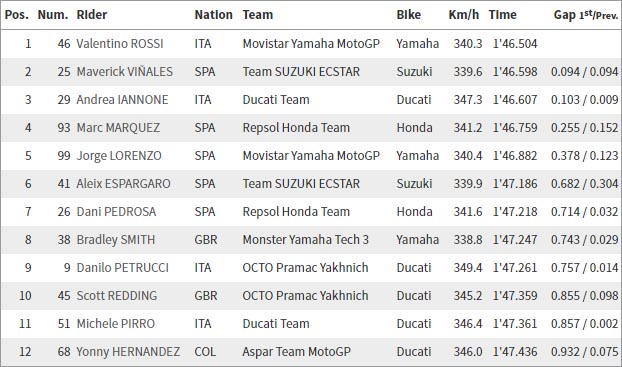Image resolution: width=622 pixels, height=367 pixels.
Task: Click the Gap 1st/Prev. column header
Action: pyautogui.click(x=586, y=15)
